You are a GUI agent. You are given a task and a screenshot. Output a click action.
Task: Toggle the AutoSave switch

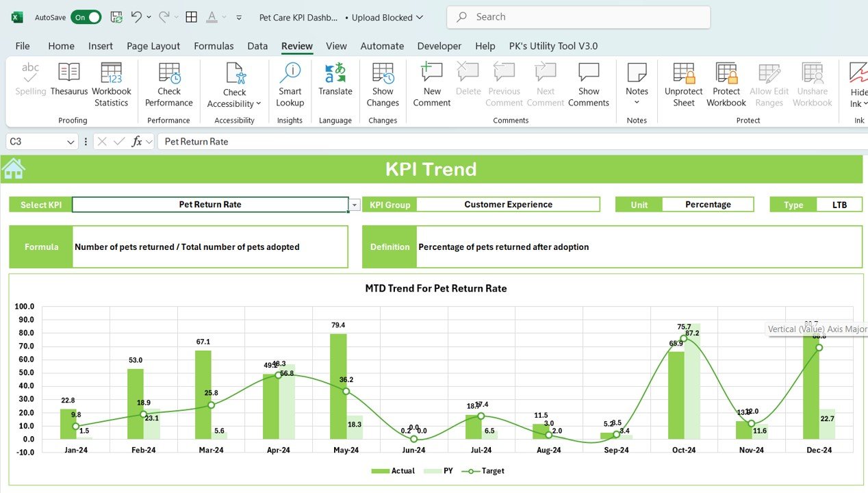coord(86,17)
